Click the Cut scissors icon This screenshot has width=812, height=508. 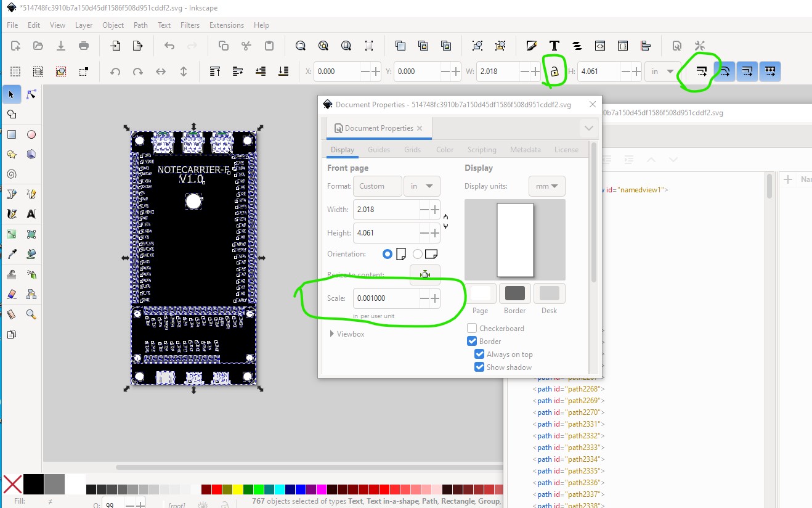point(246,46)
